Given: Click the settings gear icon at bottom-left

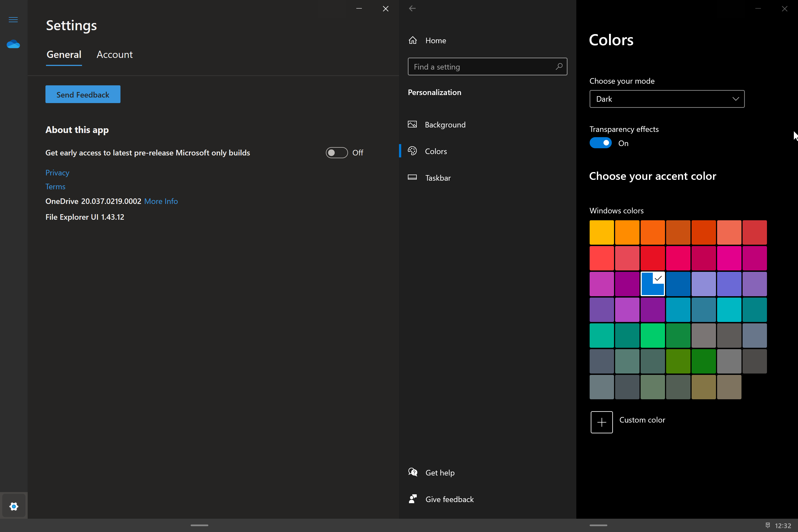Looking at the screenshot, I should click(x=14, y=506).
